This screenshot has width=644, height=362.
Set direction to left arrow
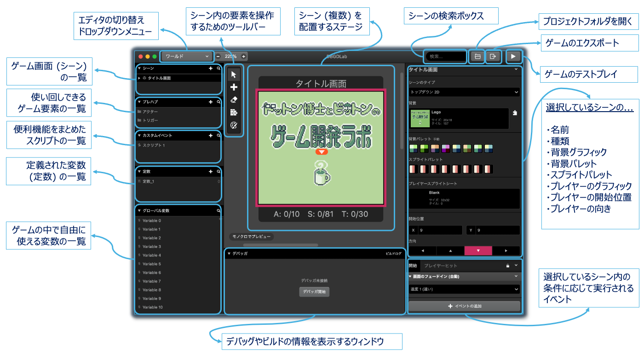[x=423, y=251]
